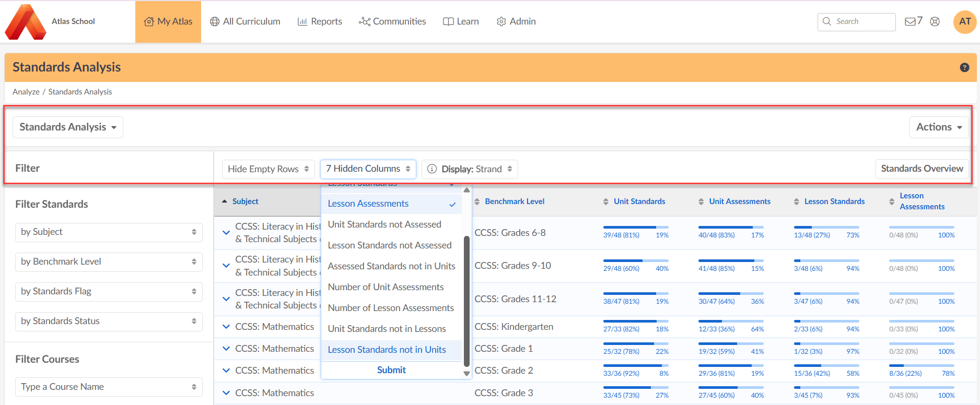The height and width of the screenshot is (405, 980).
Task: Expand the CCSS Grades 6-8 row chevron
Action: [x=226, y=233]
